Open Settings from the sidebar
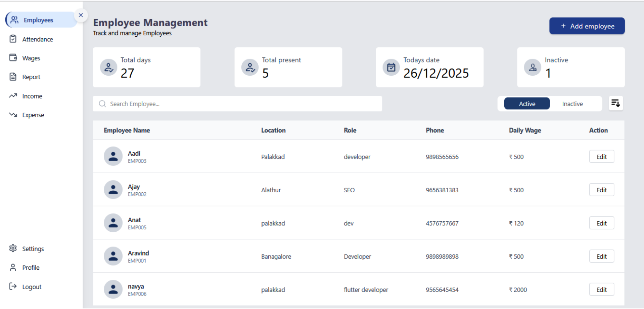This screenshot has width=644, height=309. [33, 249]
